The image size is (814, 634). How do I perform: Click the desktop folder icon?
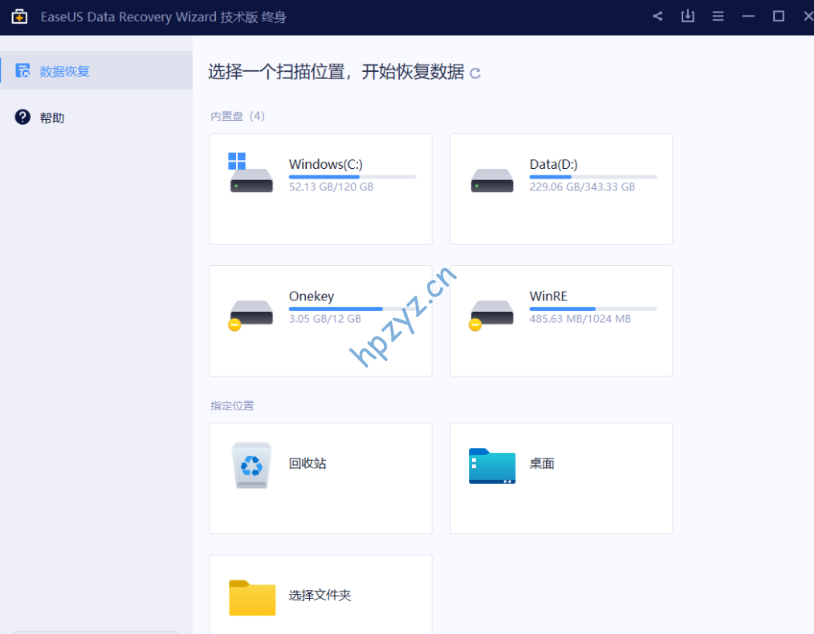click(492, 465)
